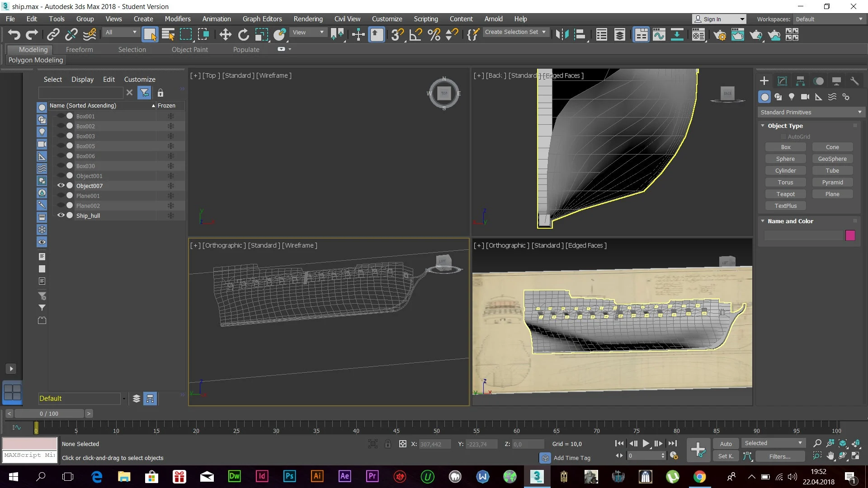
Task: Open the Graph Editors menu
Action: click(x=262, y=19)
